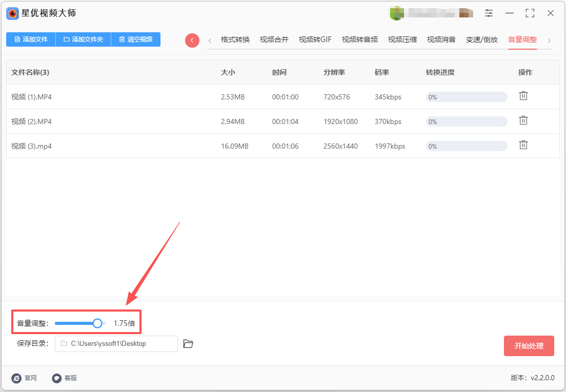Click the 清空视频 button
This screenshot has width=566, height=392.
136,39
